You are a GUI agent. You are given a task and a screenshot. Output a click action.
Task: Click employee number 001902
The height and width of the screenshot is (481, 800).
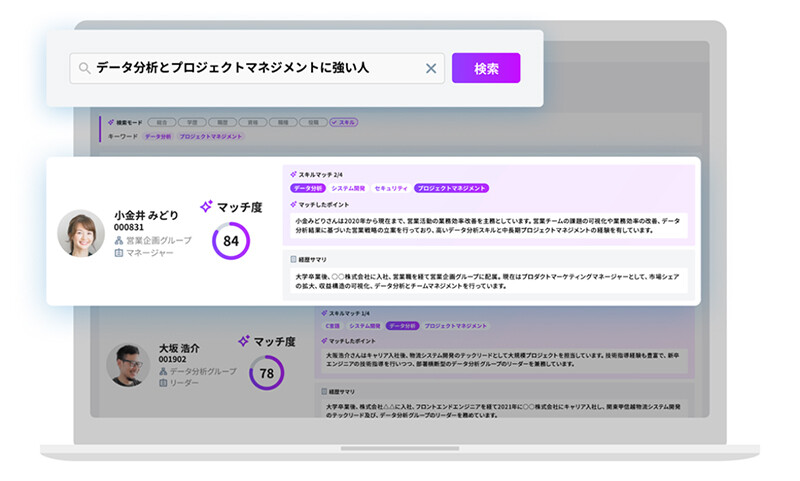point(172,360)
